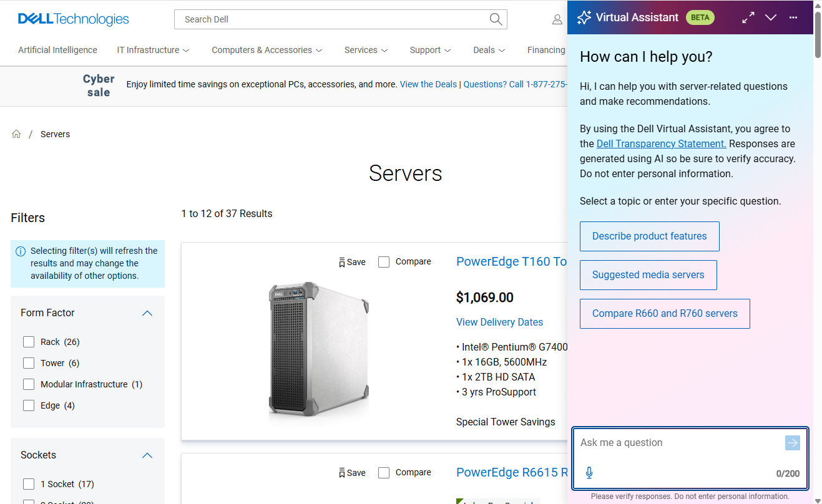This screenshot has width=822, height=504.
Task: Open the Deals dropdown menu
Action: (x=489, y=50)
